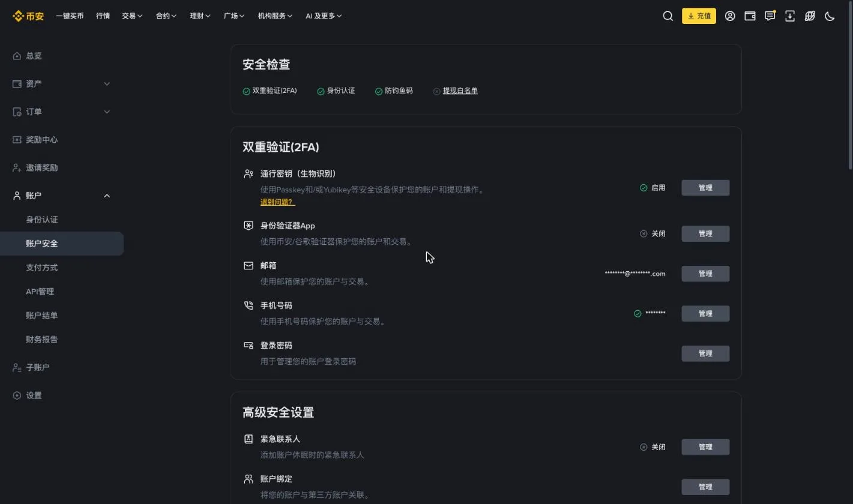Open the 交易 dropdown menu
Screen dimensions: 853x504
[x=132, y=16]
